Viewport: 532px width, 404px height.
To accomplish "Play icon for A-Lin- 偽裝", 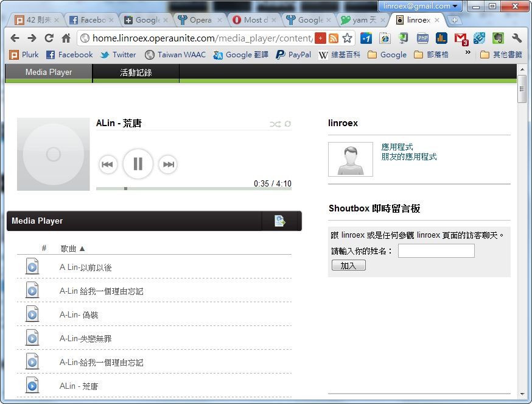I will 32,314.
